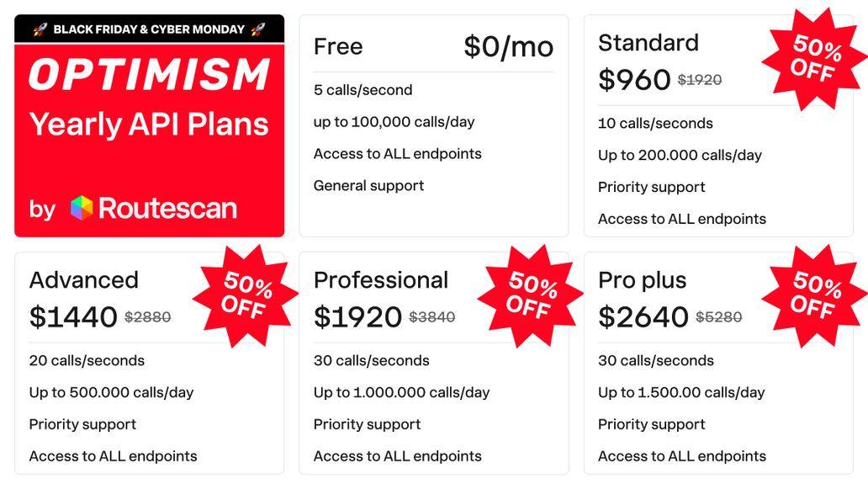
Task: Click the Black Friday & Cyber Monday banner text
Action: 149,29
